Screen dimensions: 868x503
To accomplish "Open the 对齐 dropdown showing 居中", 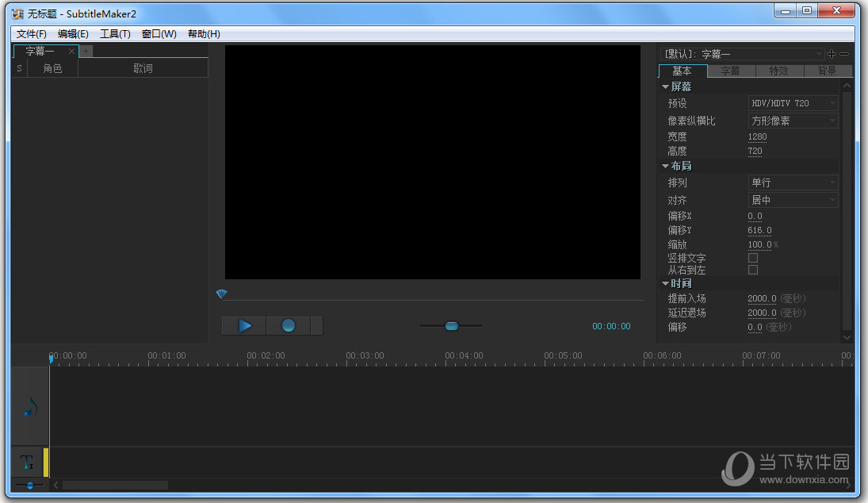I will (x=793, y=200).
